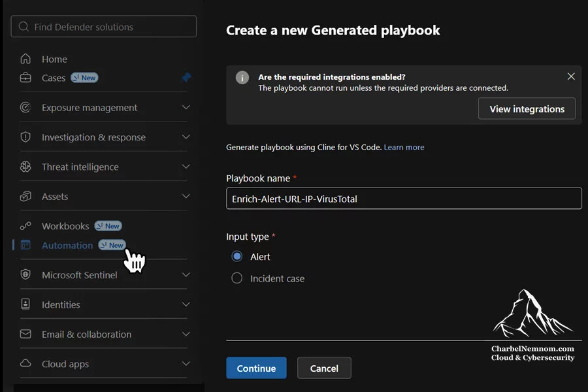
Task: Click the Threat intelligence label
Action: coord(80,167)
